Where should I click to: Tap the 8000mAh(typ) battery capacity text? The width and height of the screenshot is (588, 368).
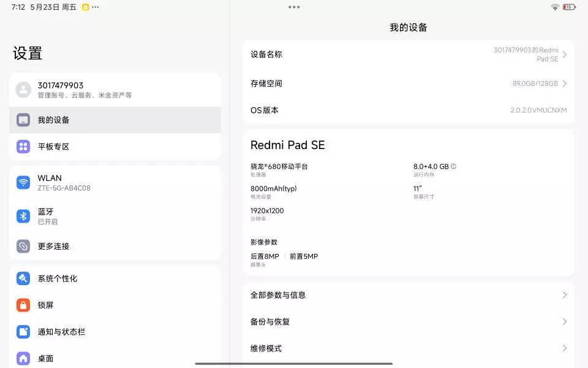pyautogui.click(x=273, y=188)
